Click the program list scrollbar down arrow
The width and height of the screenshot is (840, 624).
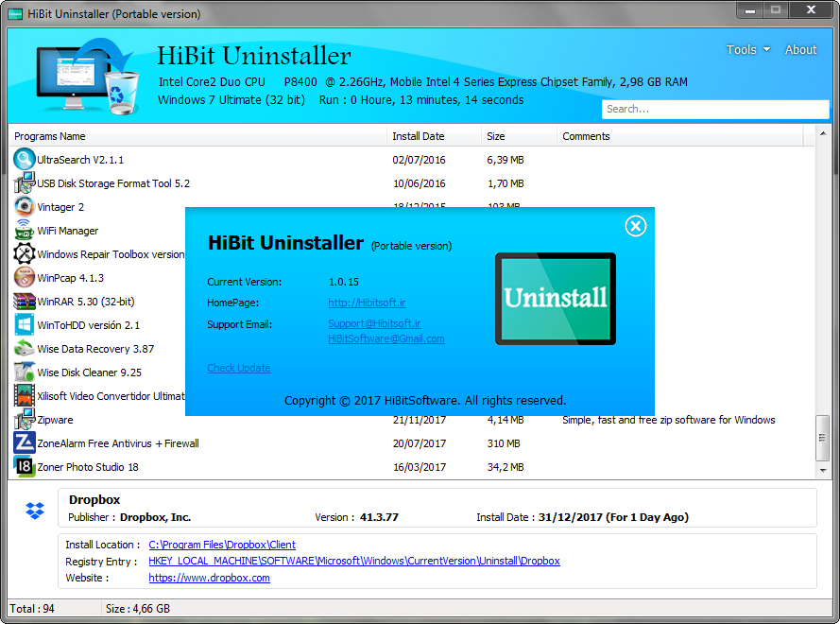(822, 470)
